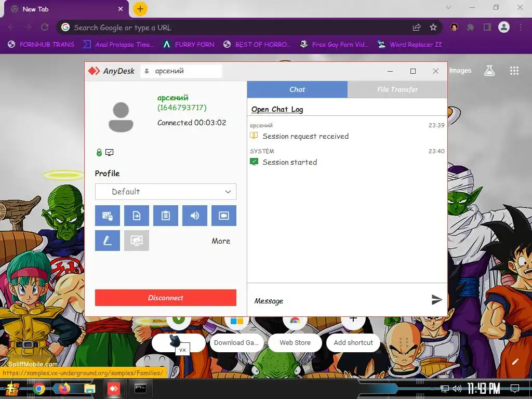
Task: Open the Chrome extensions puzzle icon
Action: coord(471,27)
